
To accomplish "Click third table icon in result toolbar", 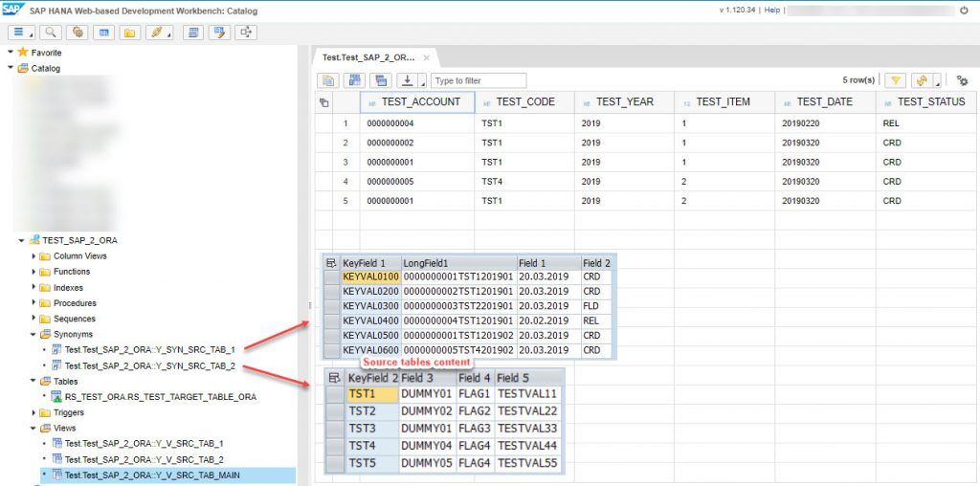I will 381,80.
